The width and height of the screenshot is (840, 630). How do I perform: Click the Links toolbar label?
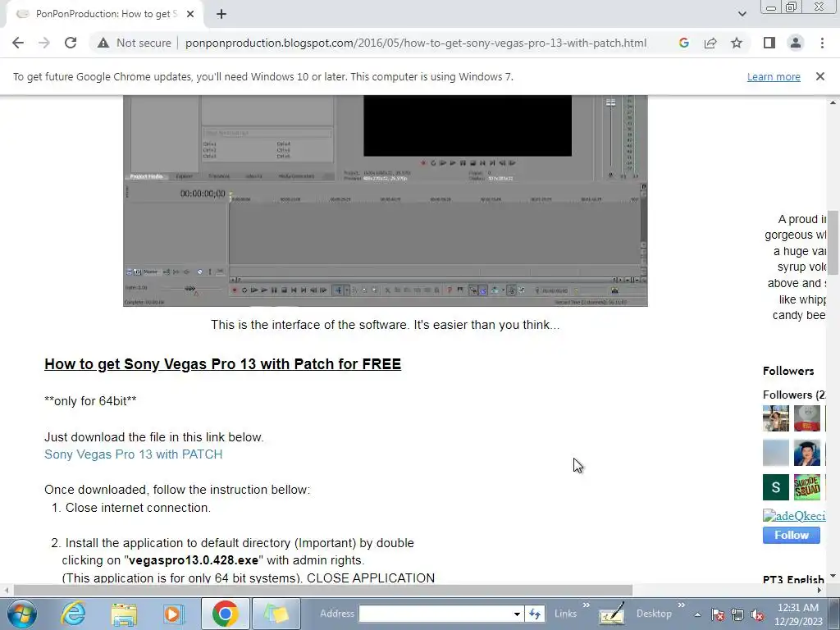[565, 614]
